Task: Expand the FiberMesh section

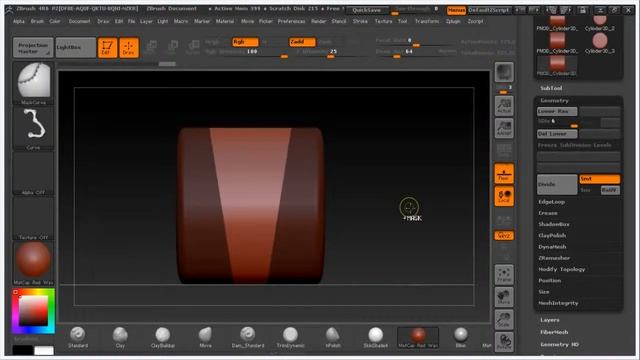Action: (554, 332)
